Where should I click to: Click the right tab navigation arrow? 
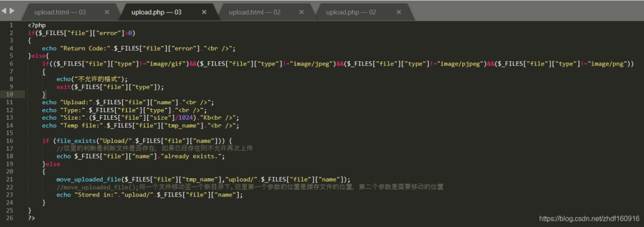pyautogui.click(x=11, y=11)
